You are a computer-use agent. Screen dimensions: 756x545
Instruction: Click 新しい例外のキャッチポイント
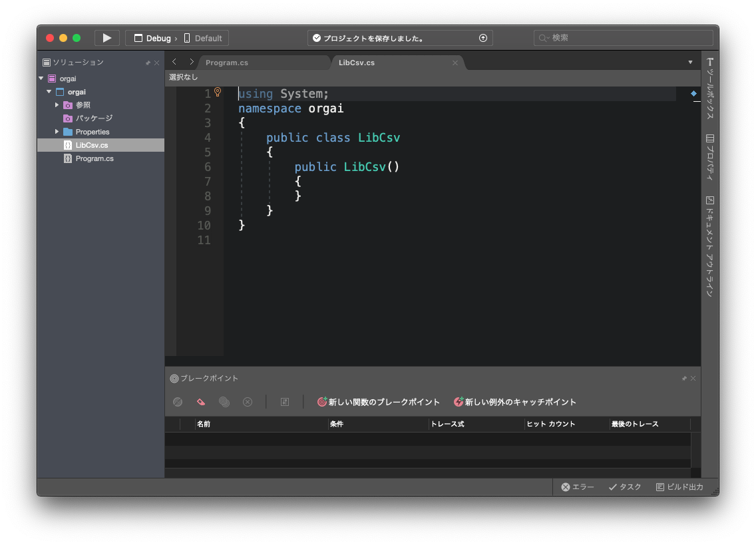tap(515, 402)
